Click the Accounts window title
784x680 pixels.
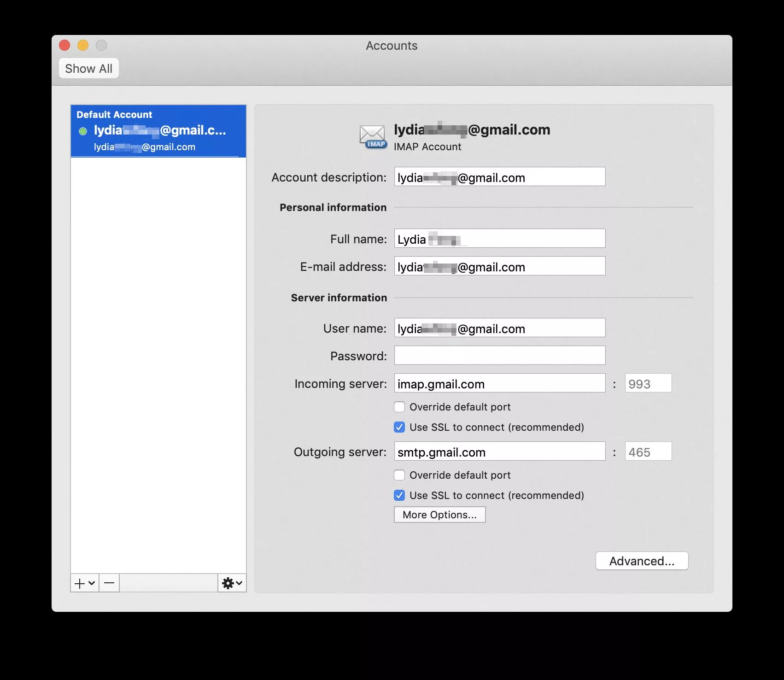[392, 46]
